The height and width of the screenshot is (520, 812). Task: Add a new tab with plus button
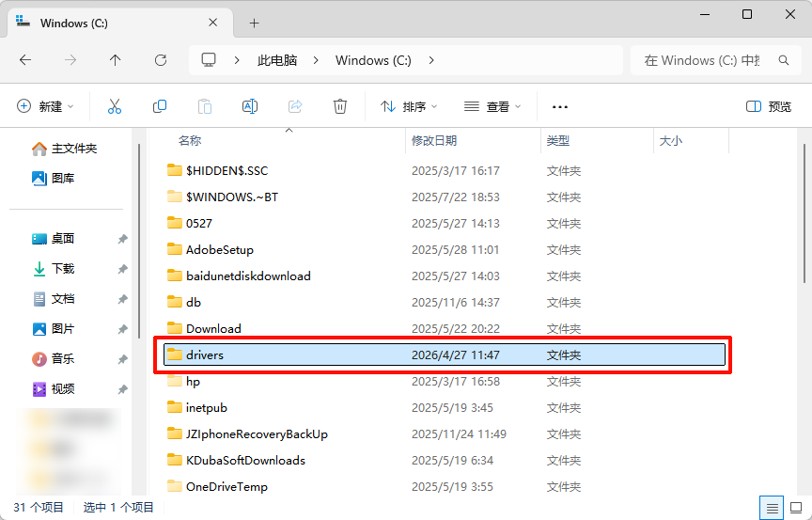(255, 24)
